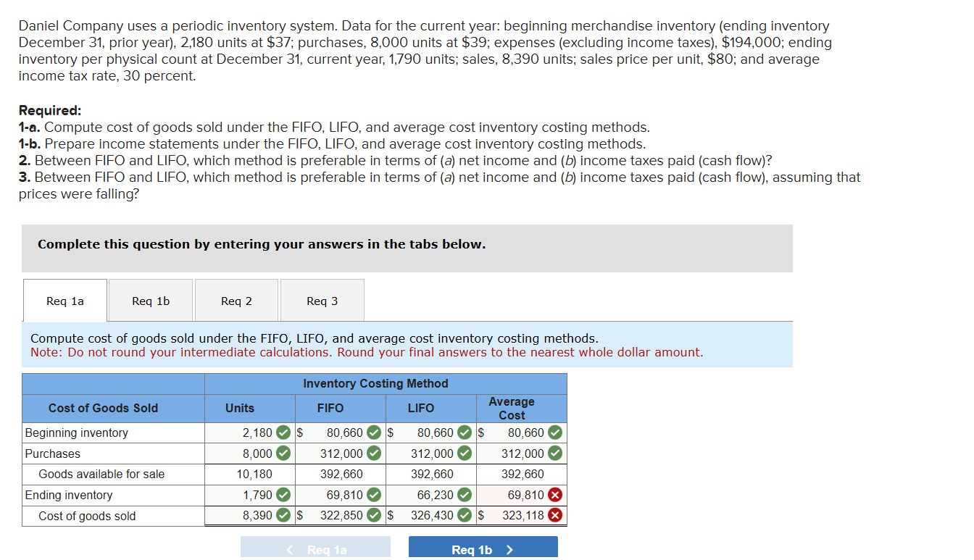Edit the Units cost of goods sold field 8,390
The height and width of the screenshot is (560, 974).
coord(249,516)
